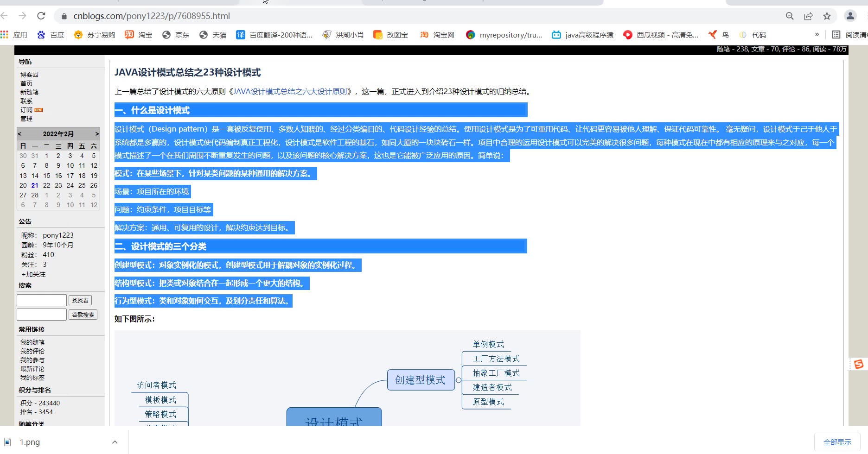Click the Google search input field
This screenshot has width=868, height=454.
tap(42, 315)
